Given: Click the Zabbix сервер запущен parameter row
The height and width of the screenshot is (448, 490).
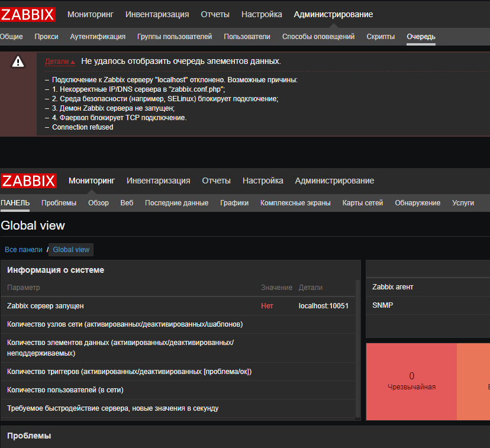Looking at the screenshot, I should click(178, 306).
